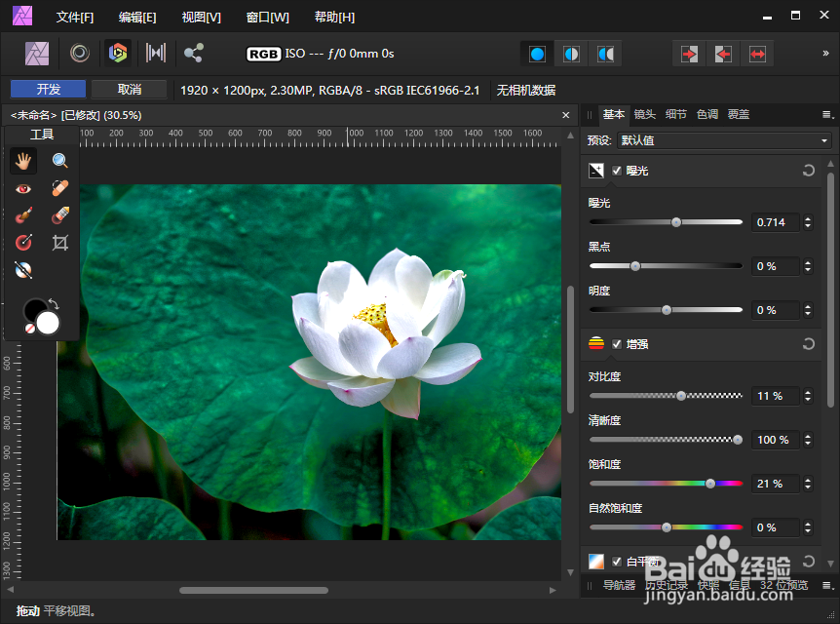Image resolution: width=840 pixels, height=624 pixels.
Task: Switch to the 镜头 (Lens) tab
Action: pos(644,114)
